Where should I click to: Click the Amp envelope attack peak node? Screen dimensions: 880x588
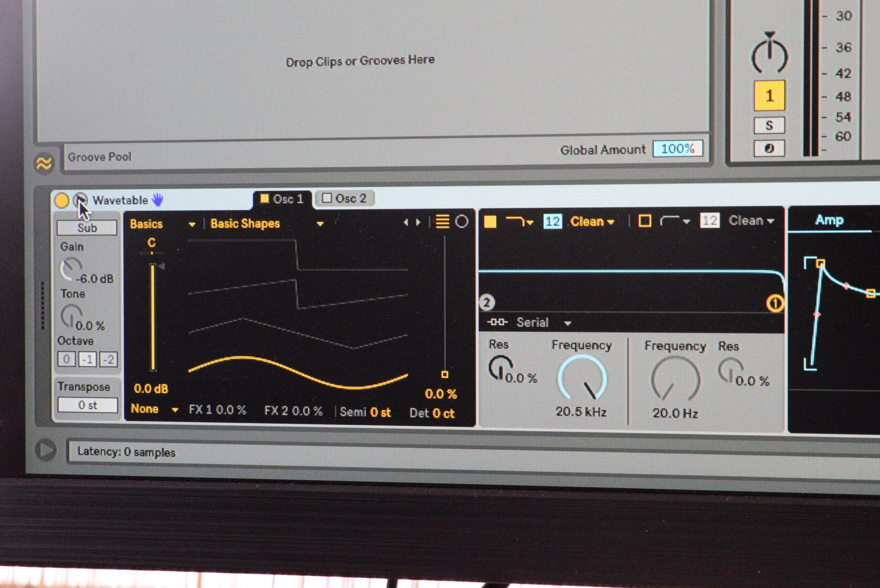[820, 263]
